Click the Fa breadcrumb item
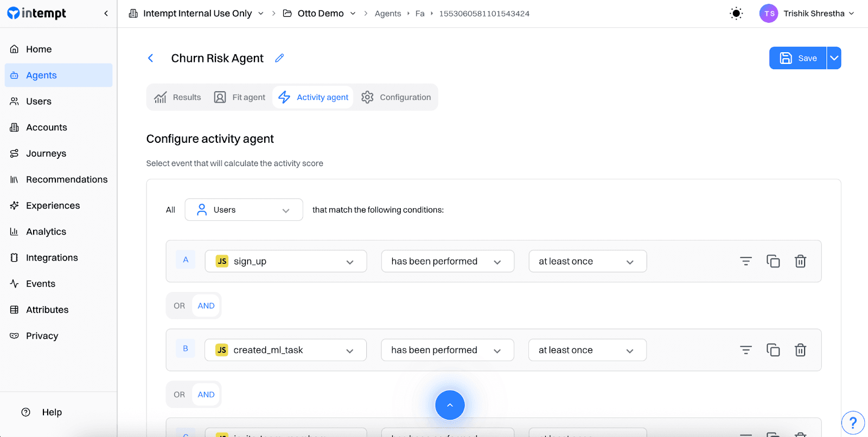Viewport: 868px width, 437px height. pyautogui.click(x=420, y=14)
